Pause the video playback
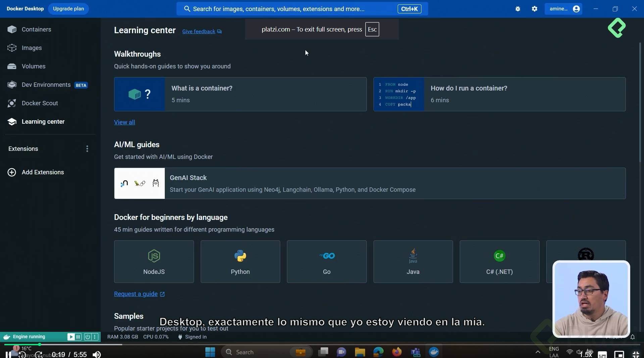The height and width of the screenshot is (358, 644). point(8,355)
